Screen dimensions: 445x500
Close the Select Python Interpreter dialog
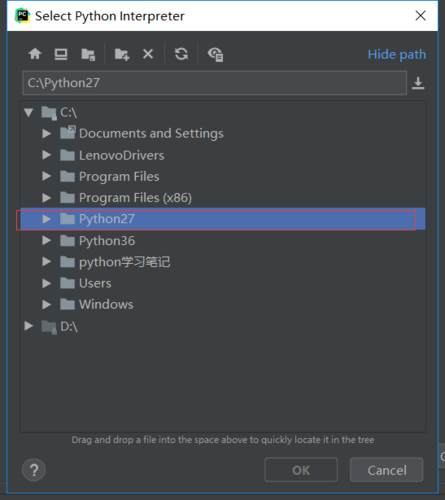pos(420,16)
